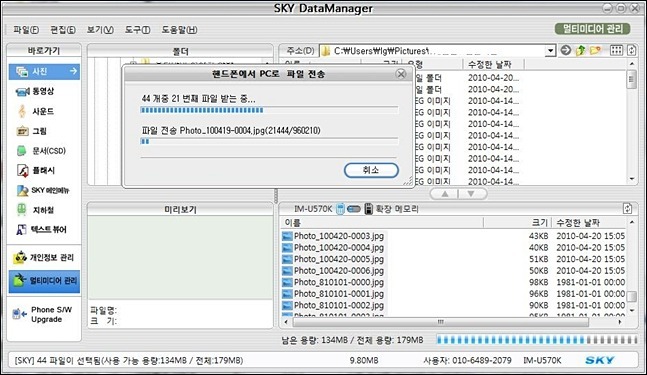Open the 도구(T) menu
Image resolution: width=647 pixels, height=375 pixels.
click(x=137, y=30)
